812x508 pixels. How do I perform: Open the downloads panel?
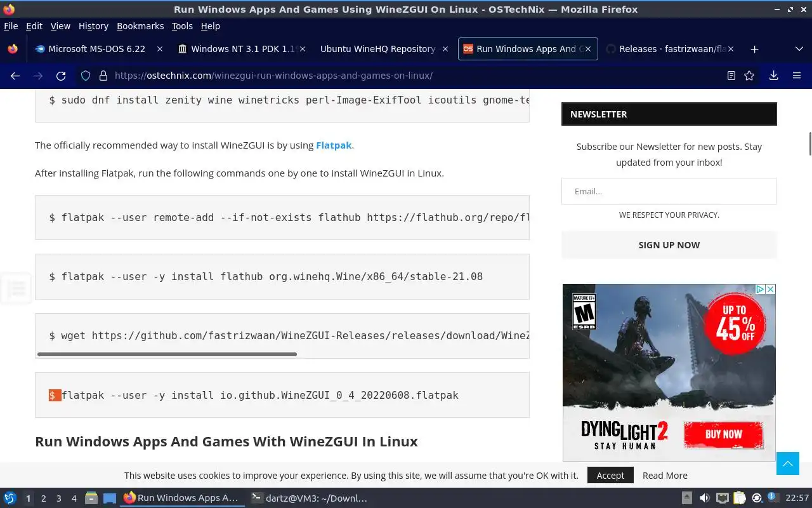point(773,76)
